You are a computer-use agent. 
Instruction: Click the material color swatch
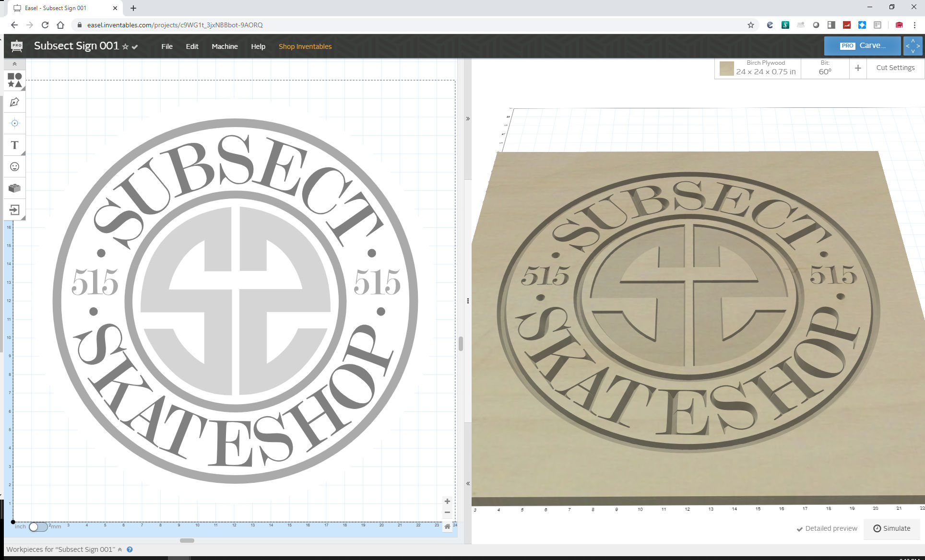coord(726,68)
